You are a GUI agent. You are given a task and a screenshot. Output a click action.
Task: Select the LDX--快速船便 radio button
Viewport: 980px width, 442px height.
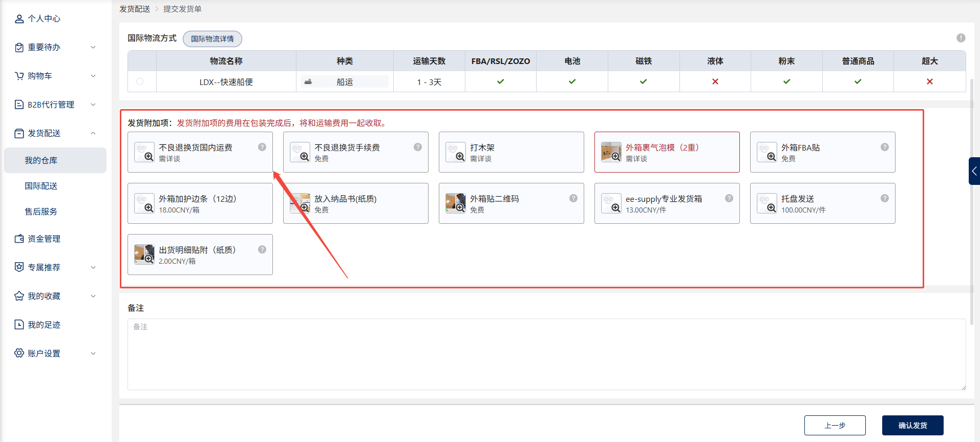[x=140, y=81]
